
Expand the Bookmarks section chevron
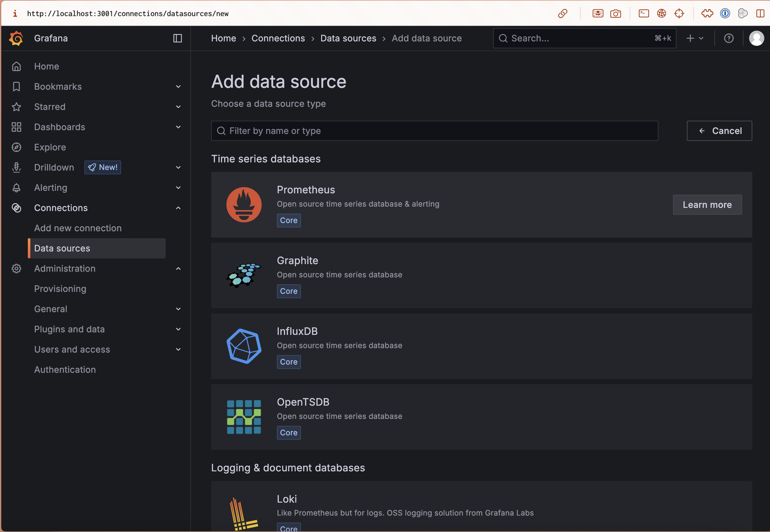178,87
